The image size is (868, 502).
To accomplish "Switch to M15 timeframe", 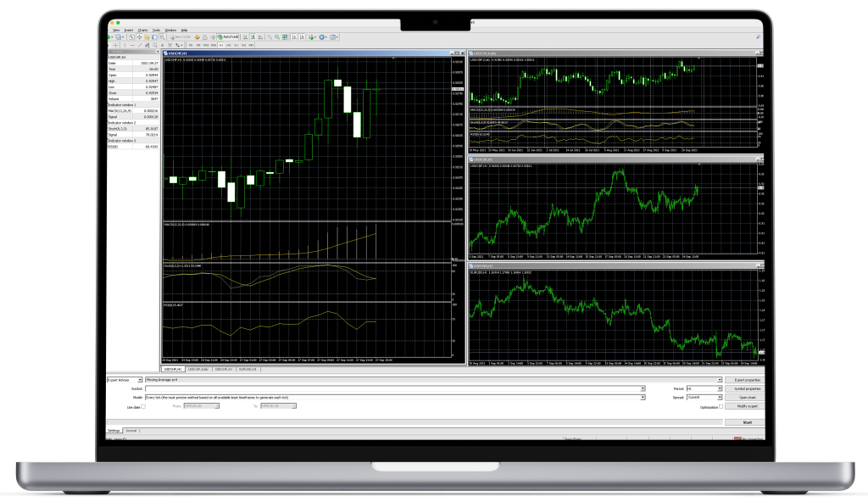I will click(206, 46).
